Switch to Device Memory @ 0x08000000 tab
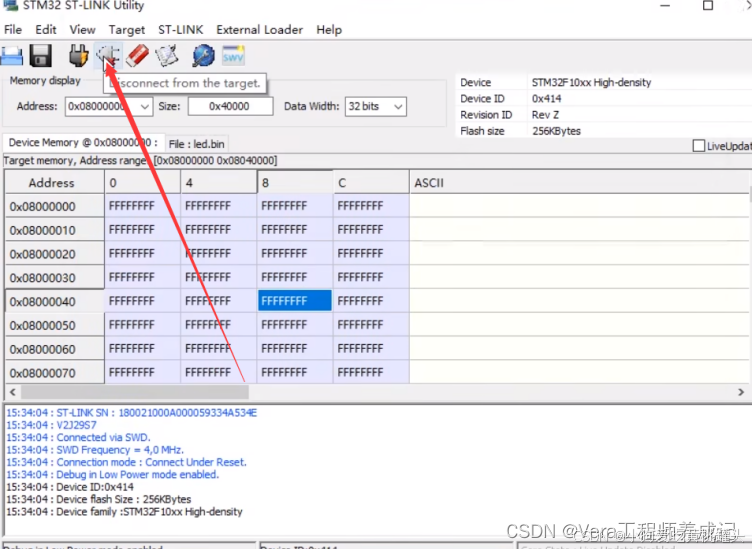Viewport: 752px width, 550px height. click(83, 143)
